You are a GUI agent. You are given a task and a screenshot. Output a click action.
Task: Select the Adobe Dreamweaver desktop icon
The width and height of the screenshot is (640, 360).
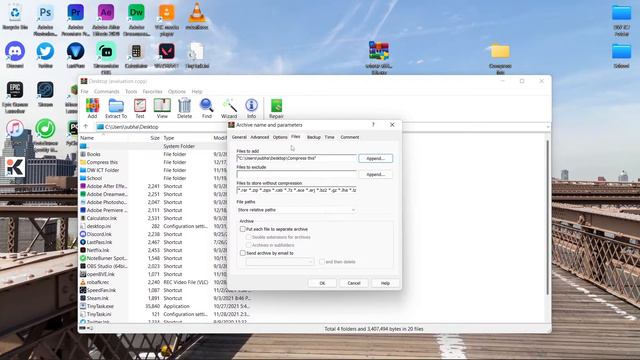(136, 20)
